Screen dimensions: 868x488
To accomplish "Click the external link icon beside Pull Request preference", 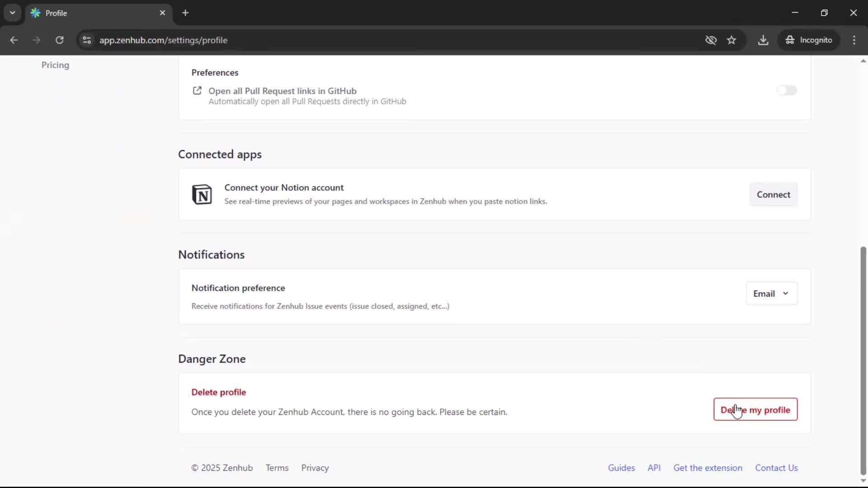I will click(197, 91).
